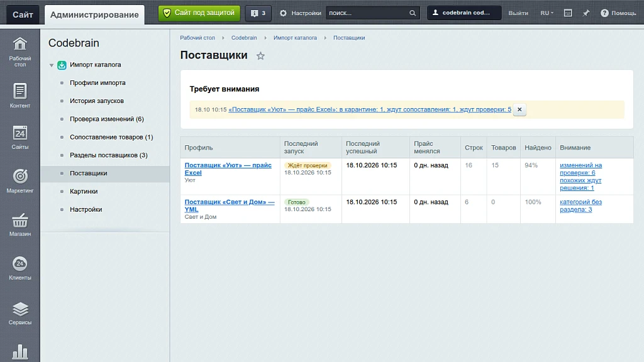The image size is (644, 362).
Task: Click Выйти to log out
Action: (518, 13)
